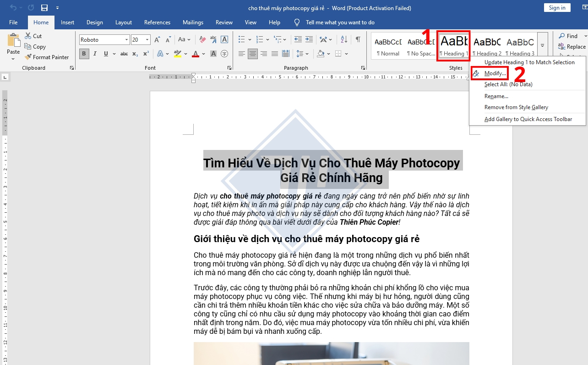
Task: Expand the Styles gallery More arrow
Action: point(542,45)
